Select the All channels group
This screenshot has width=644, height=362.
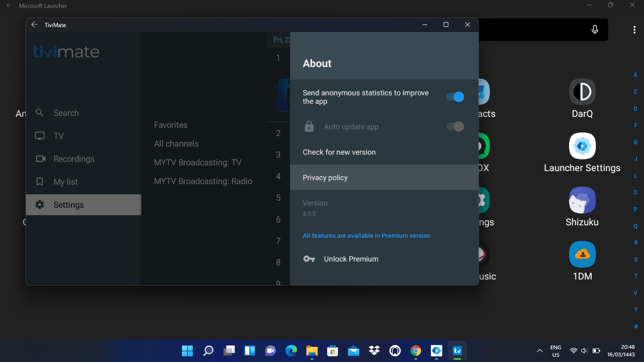click(176, 144)
